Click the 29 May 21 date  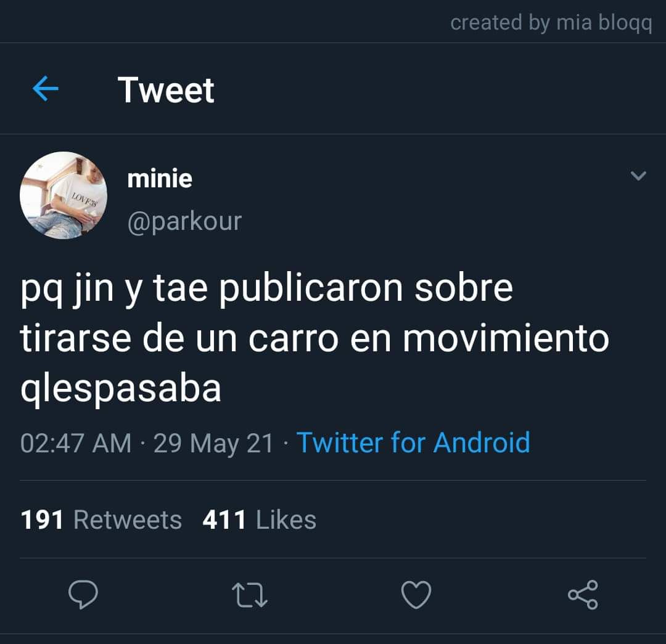pos(213,443)
